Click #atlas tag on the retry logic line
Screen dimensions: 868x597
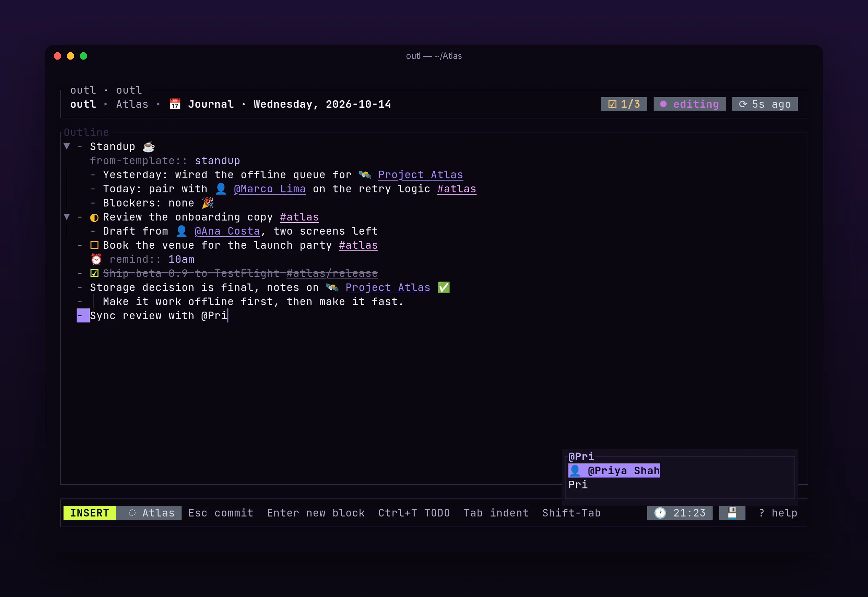click(457, 189)
